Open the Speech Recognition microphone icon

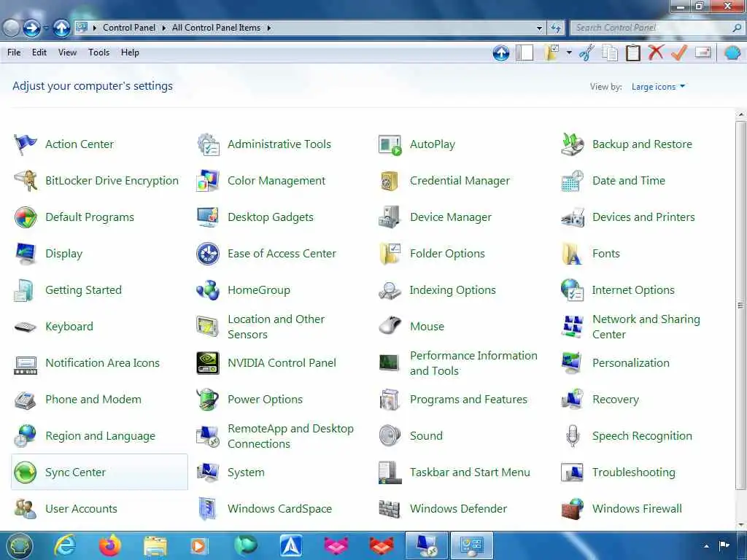(572, 436)
